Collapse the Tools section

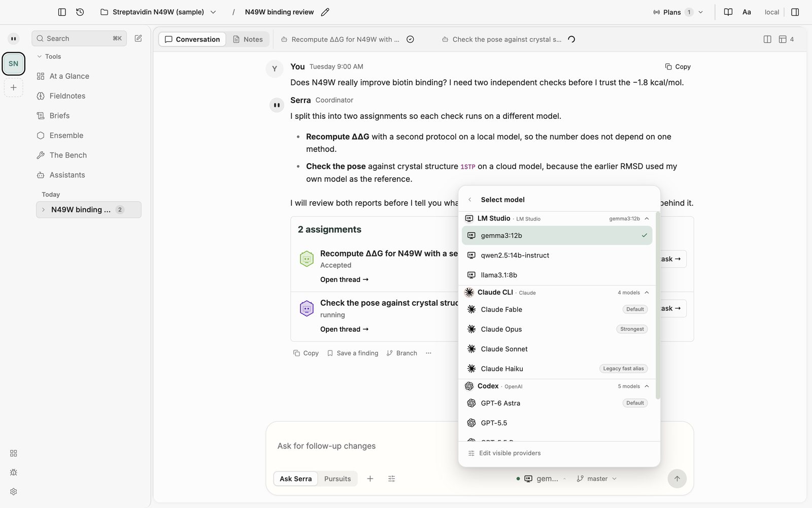pyautogui.click(x=49, y=56)
